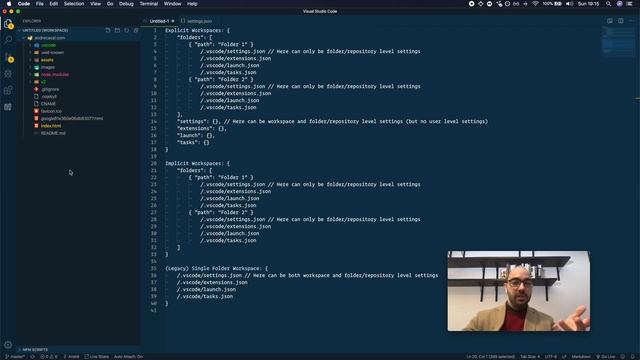This screenshot has width=640, height=360.
Task: Click the notifications bell in status bar
Action: (x=633, y=356)
